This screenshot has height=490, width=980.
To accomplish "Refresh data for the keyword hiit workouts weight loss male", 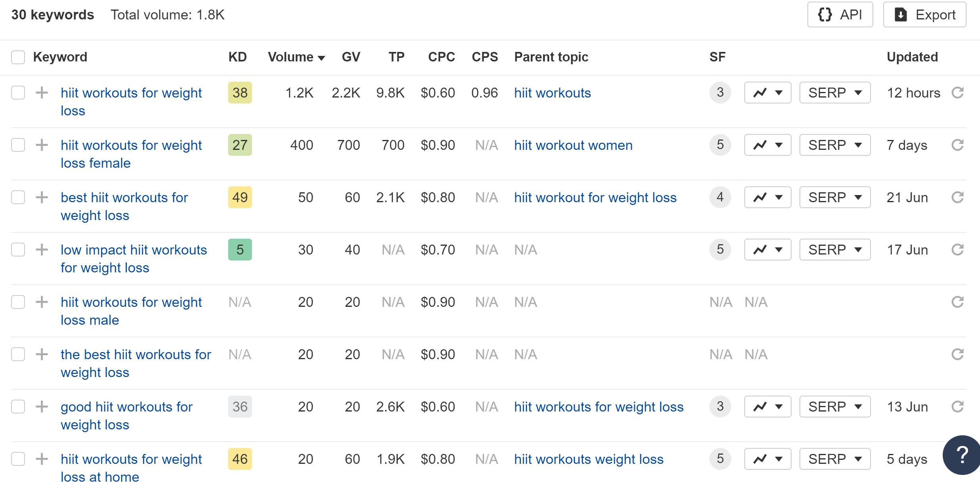I will tap(959, 302).
